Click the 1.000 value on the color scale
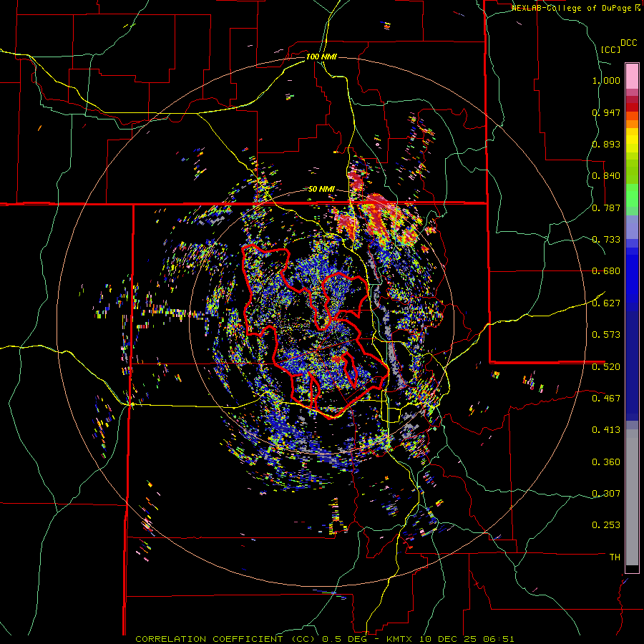This screenshot has width=644, height=644. (606, 80)
